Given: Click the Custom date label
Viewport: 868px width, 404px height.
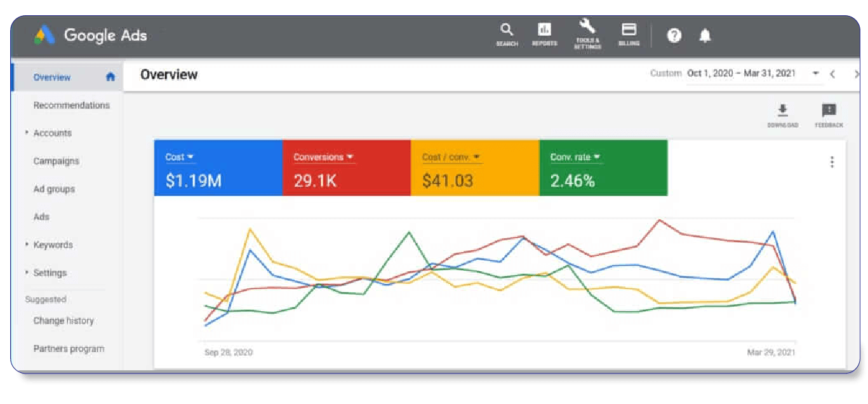Looking at the screenshot, I should (x=665, y=74).
